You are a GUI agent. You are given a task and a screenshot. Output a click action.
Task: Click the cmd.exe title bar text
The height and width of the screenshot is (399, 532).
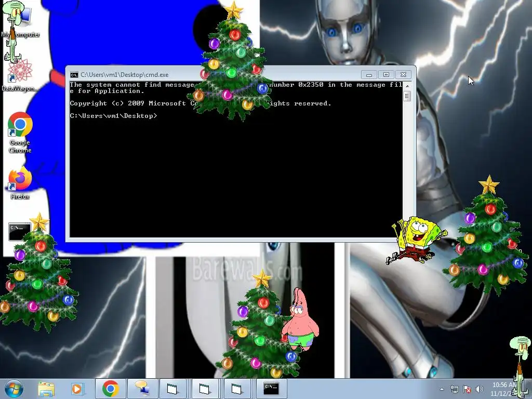tap(125, 75)
